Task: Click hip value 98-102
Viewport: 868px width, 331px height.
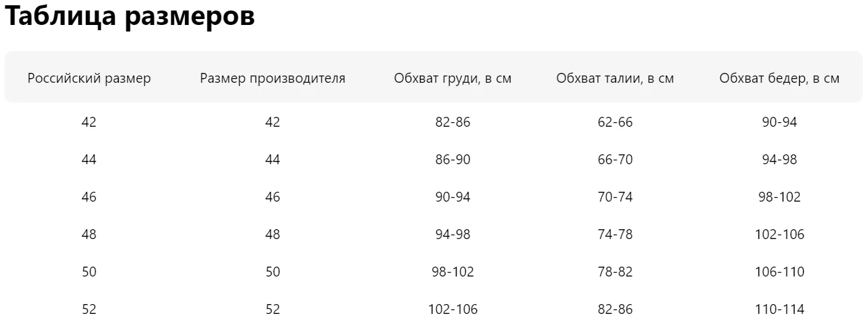Action: pyautogui.click(x=779, y=197)
